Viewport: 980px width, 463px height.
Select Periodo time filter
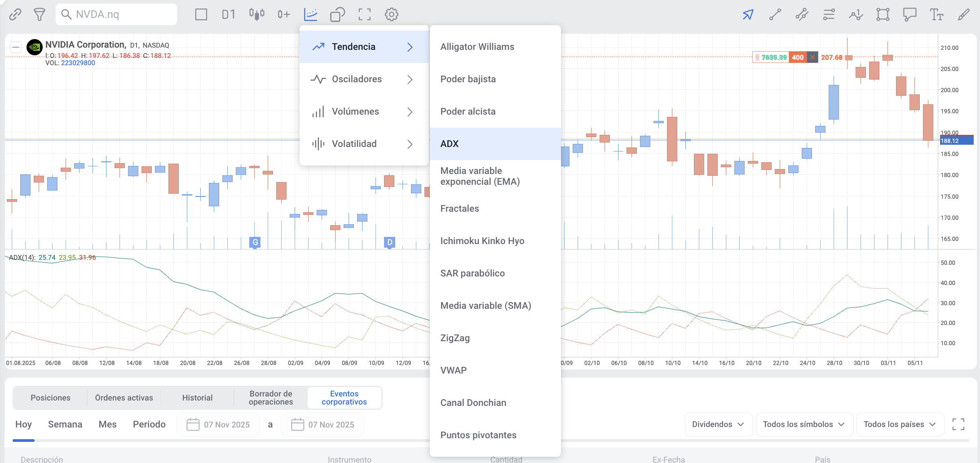(149, 424)
